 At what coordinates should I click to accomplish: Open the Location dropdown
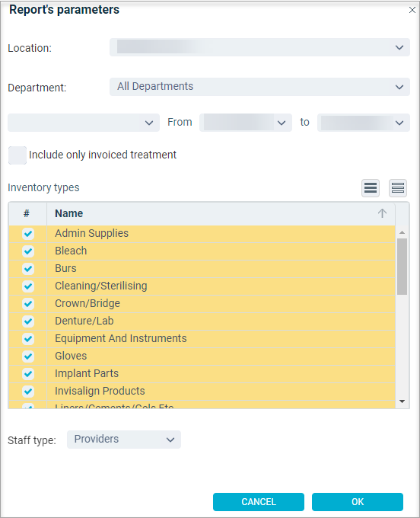[259, 47]
